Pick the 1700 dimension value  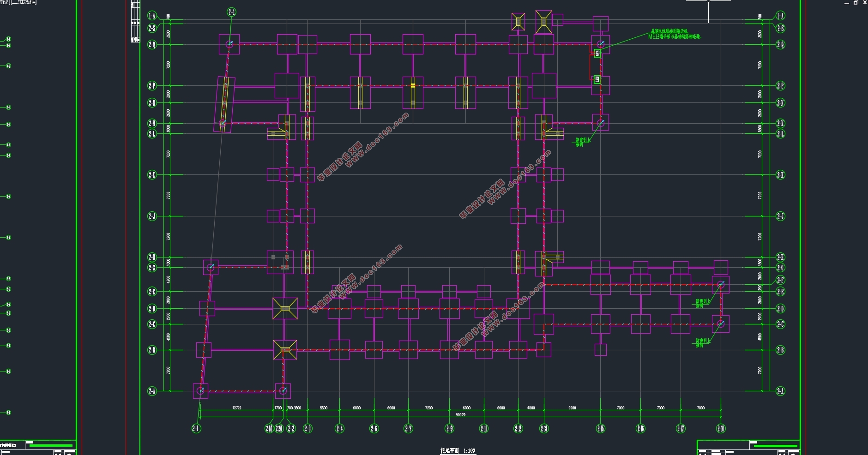click(278, 408)
